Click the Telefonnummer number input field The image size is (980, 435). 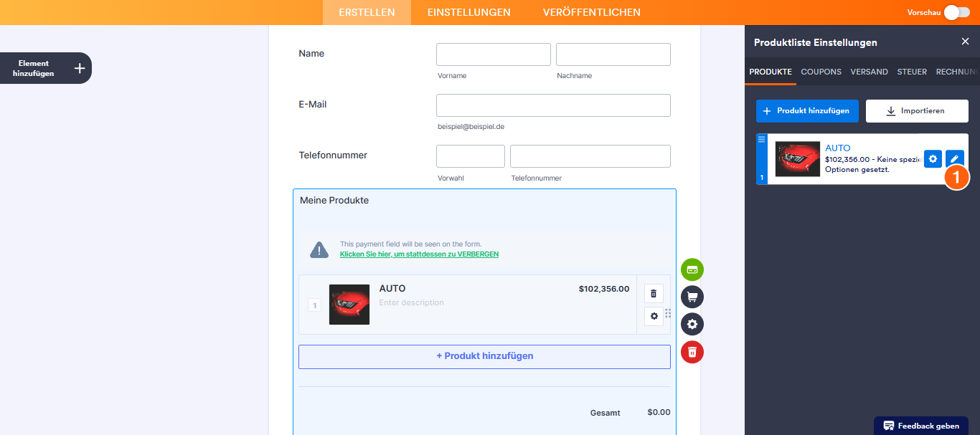pos(590,156)
